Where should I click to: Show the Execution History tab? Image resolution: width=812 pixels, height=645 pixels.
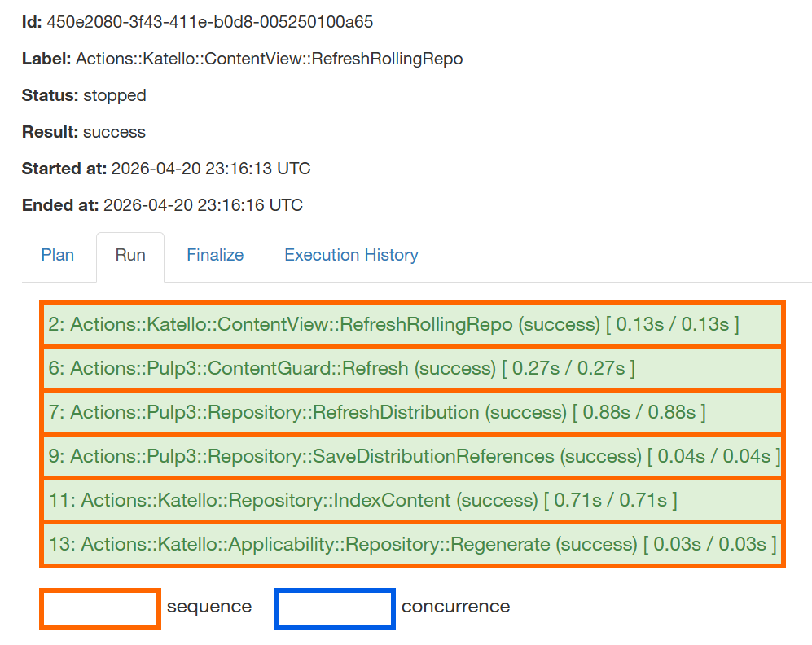point(351,255)
